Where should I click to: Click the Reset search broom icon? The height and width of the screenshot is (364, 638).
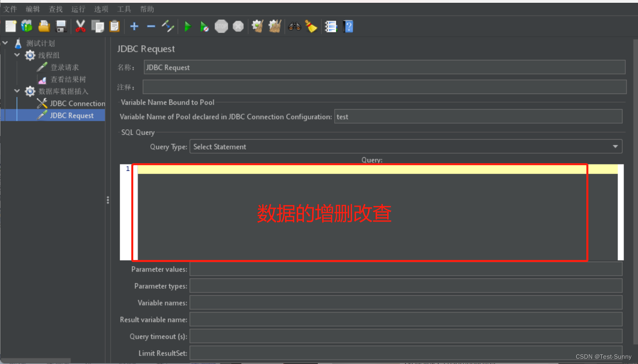tap(311, 26)
